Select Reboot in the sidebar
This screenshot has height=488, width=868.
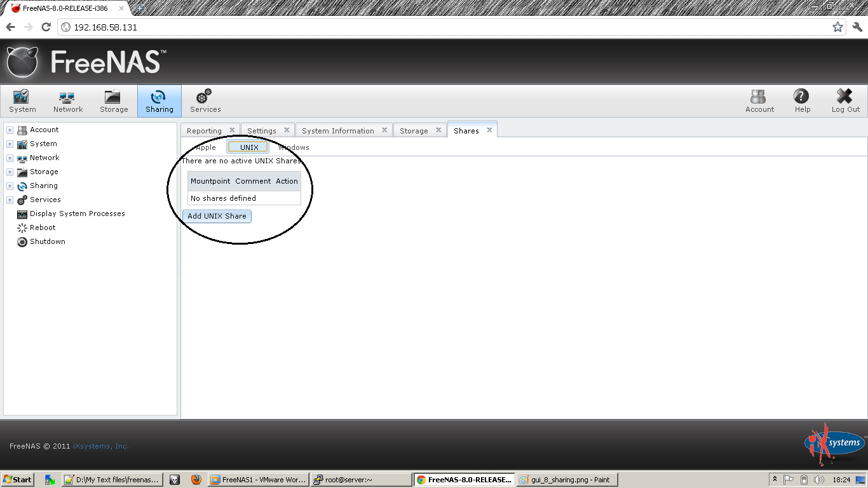(43, 227)
